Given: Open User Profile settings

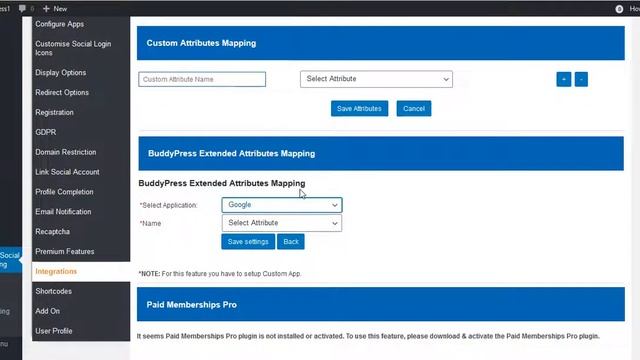Looking at the screenshot, I should [54, 331].
